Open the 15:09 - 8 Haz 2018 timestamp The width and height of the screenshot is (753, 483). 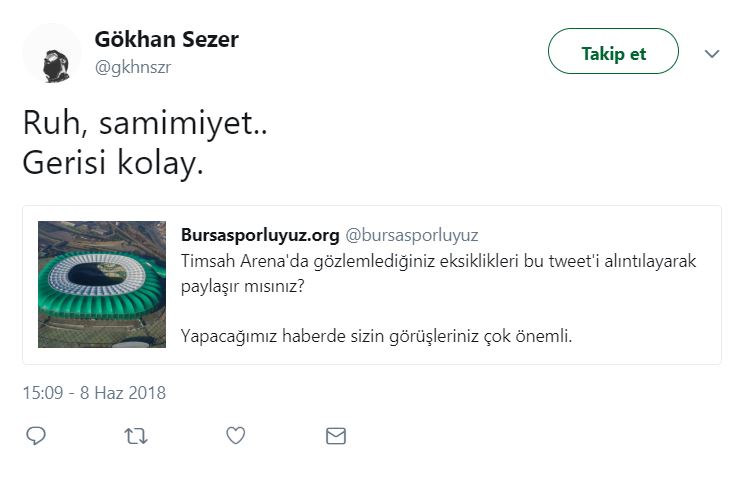(x=94, y=393)
